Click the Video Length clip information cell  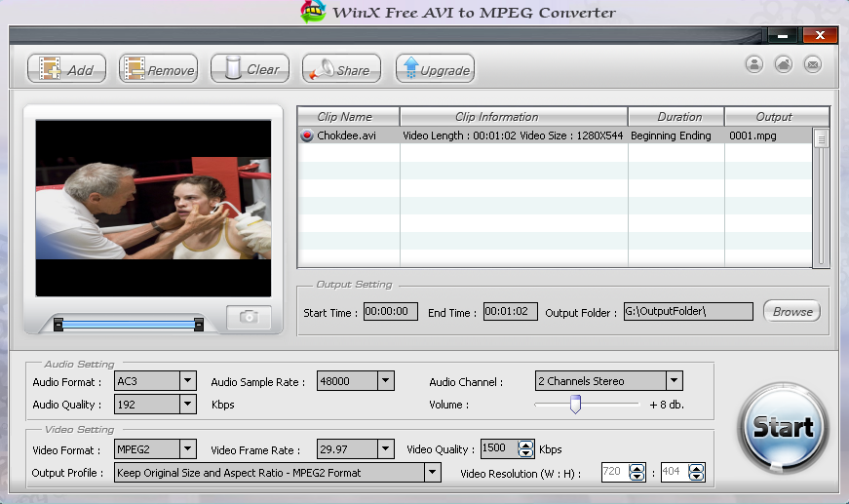(x=513, y=136)
